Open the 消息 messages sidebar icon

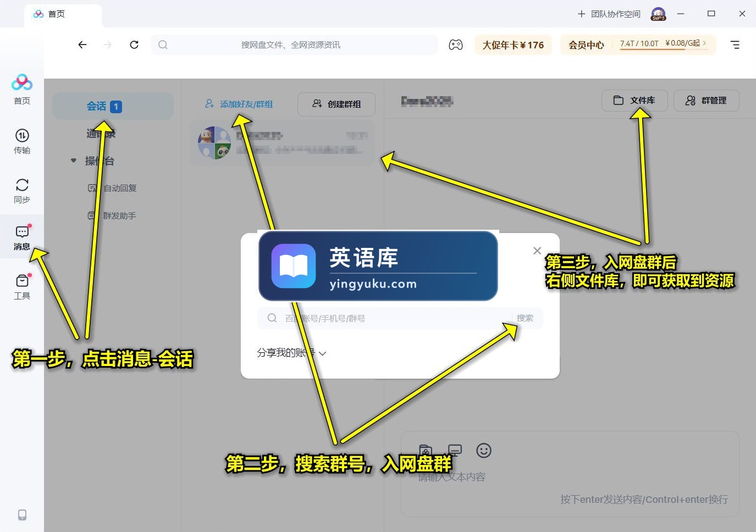[22, 237]
